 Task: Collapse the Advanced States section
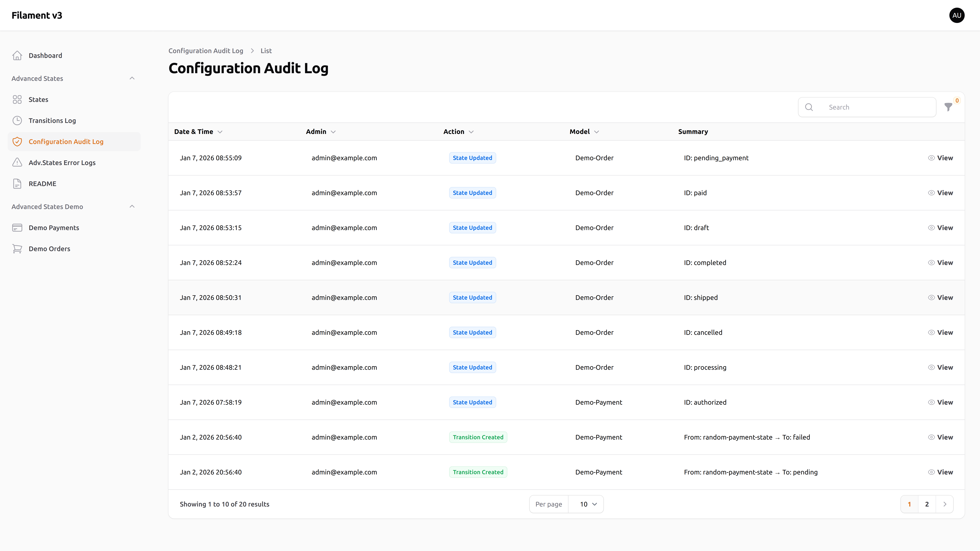(132, 78)
